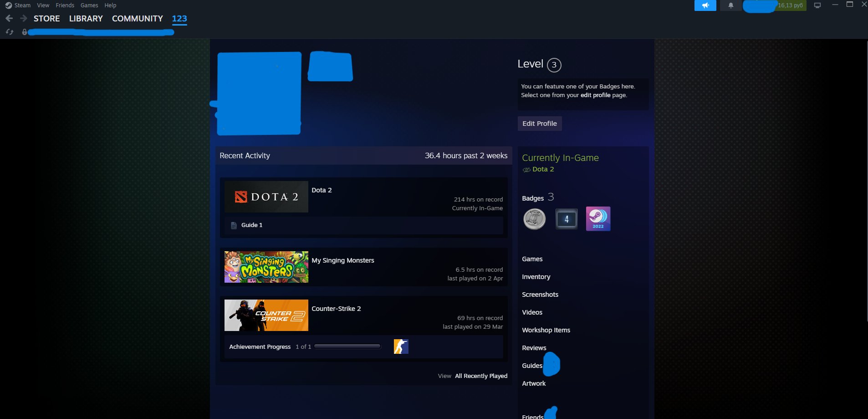Click the Edit Profile button
The height and width of the screenshot is (419, 868).
click(x=540, y=124)
